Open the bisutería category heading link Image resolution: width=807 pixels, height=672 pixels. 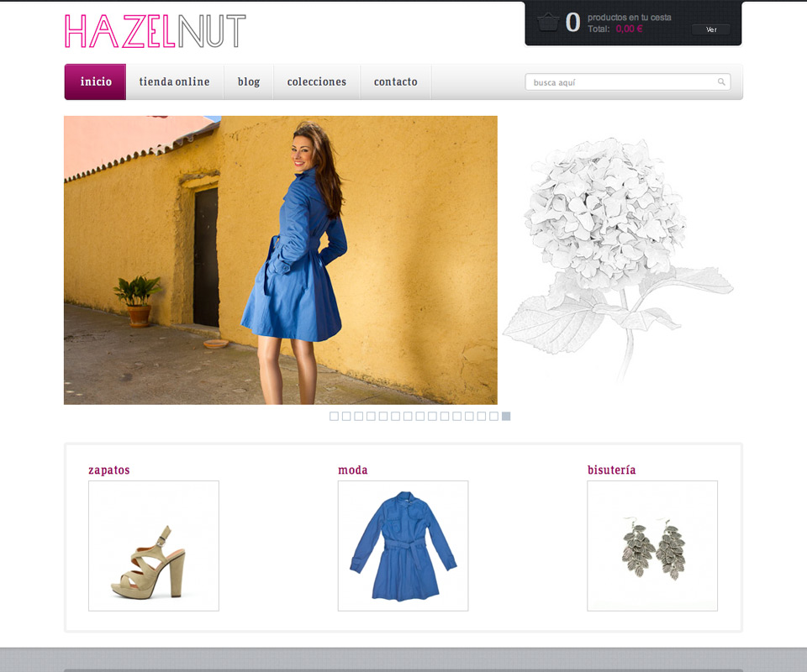point(611,470)
